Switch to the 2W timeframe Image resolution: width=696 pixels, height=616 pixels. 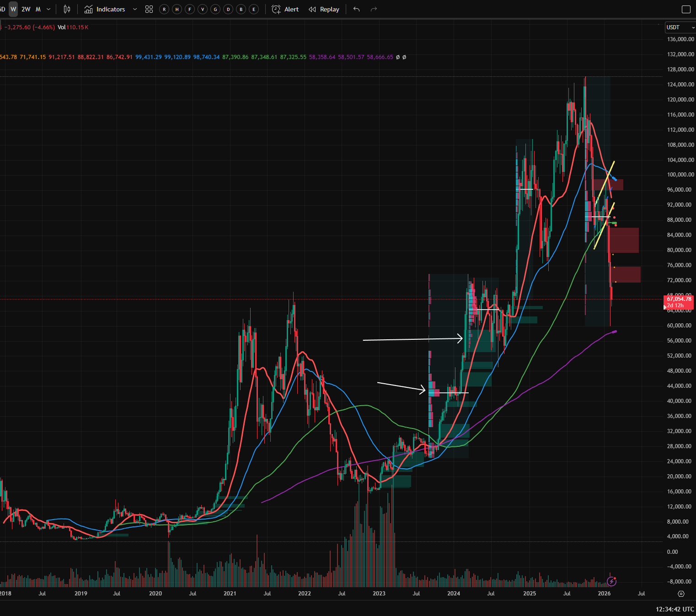point(26,9)
